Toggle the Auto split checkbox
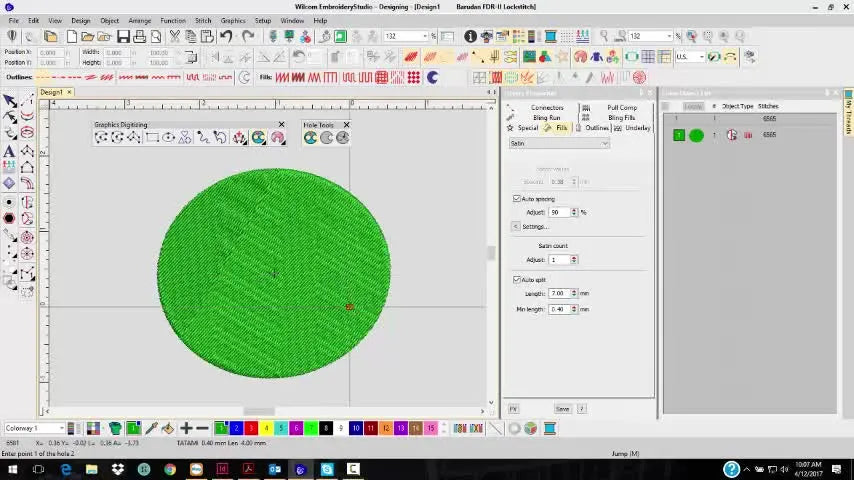This screenshot has height=480, width=854. (516, 280)
